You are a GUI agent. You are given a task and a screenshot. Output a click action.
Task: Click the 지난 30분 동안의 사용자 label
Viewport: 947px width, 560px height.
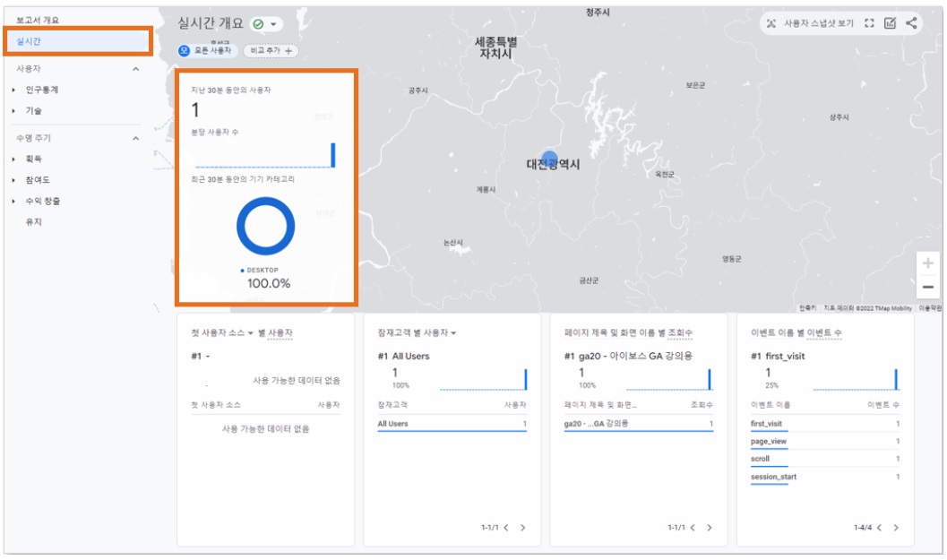click(x=231, y=90)
